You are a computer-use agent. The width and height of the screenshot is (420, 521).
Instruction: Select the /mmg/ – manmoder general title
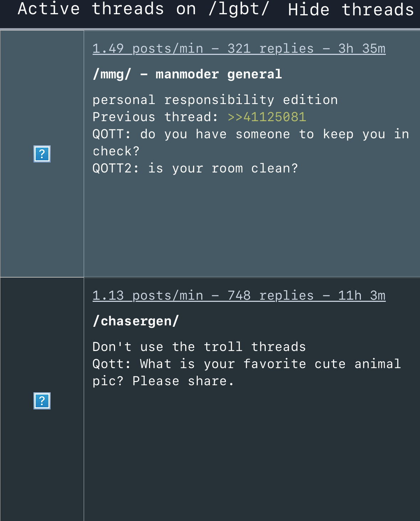187,74
